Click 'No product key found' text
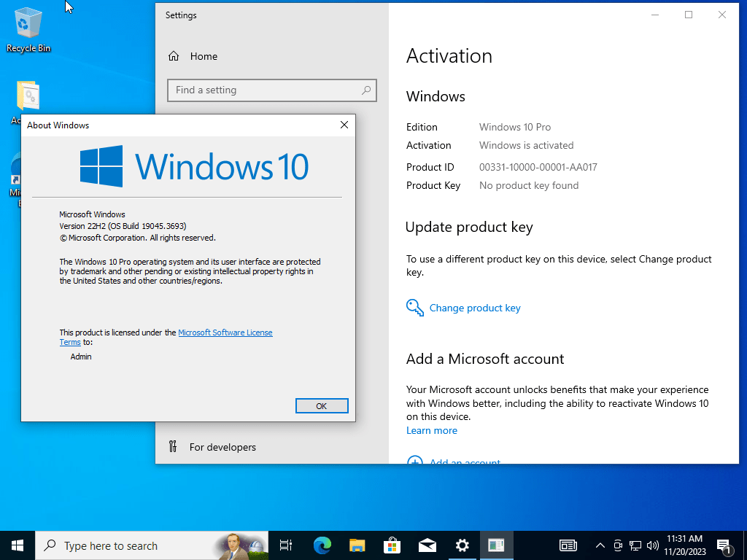Image resolution: width=747 pixels, height=560 pixels. (529, 185)
